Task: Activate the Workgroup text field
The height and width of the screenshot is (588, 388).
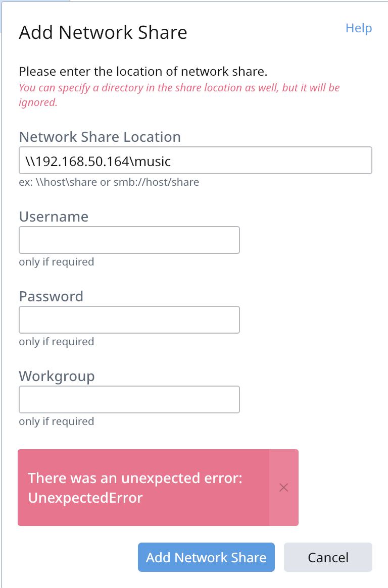Action: tap(129, 400)
